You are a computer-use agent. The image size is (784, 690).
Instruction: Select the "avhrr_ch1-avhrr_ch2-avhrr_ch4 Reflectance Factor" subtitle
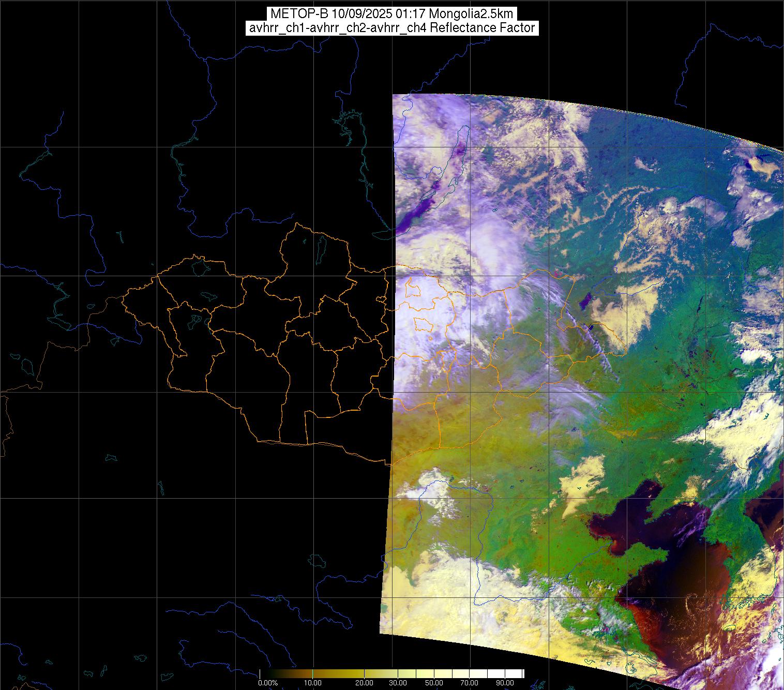click(x=392, y=28)
